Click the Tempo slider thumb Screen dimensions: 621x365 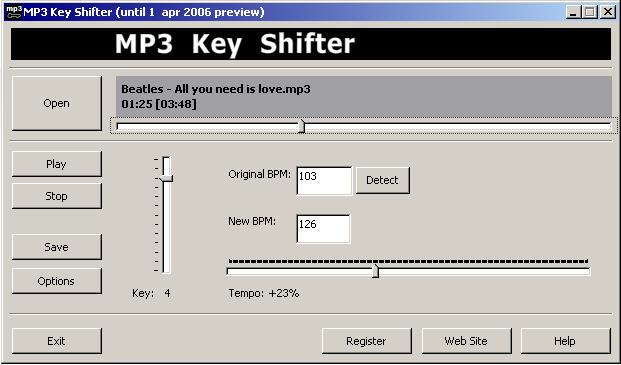[375, 271]
